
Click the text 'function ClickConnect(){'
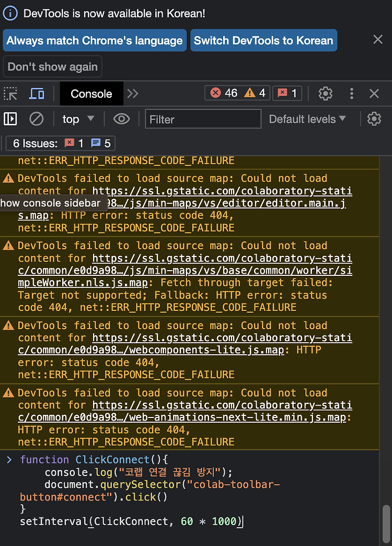click(94, 460)
